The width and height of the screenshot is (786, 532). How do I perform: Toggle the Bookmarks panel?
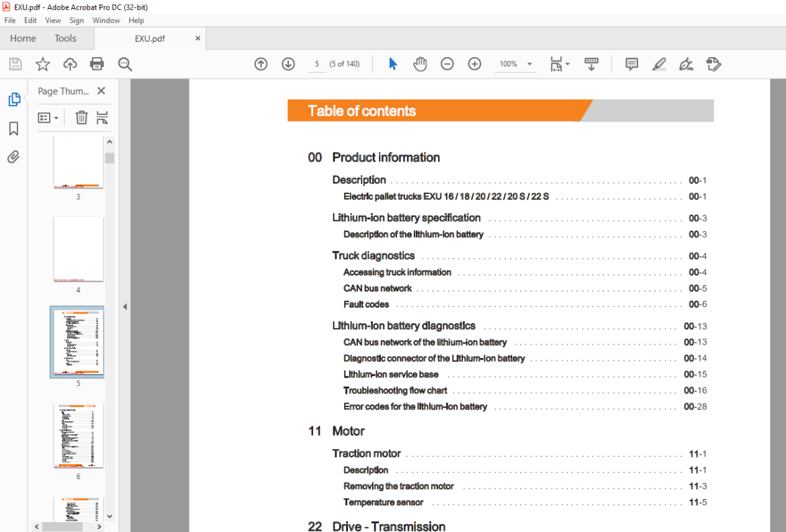(13, 128)
